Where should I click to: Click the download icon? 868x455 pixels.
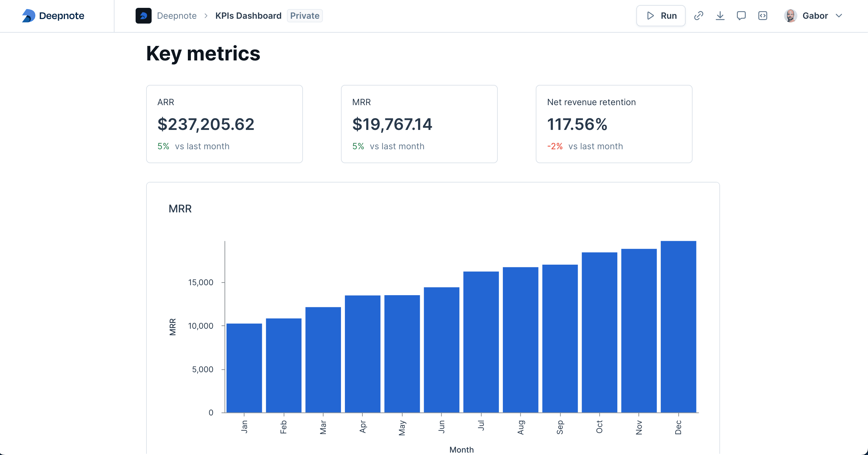coord(720,16)
